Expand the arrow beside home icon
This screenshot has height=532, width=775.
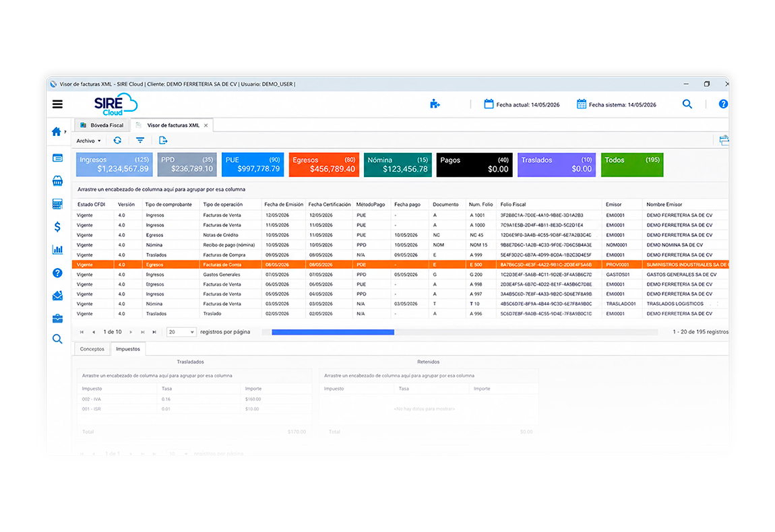(x=65, y=131)
